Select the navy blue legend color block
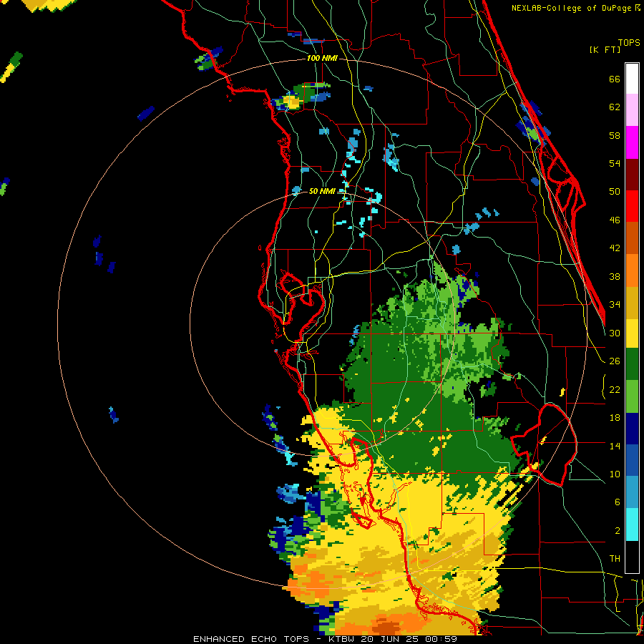Image resolution: width=644 pixels, height=644 pixels. point(632,429)
